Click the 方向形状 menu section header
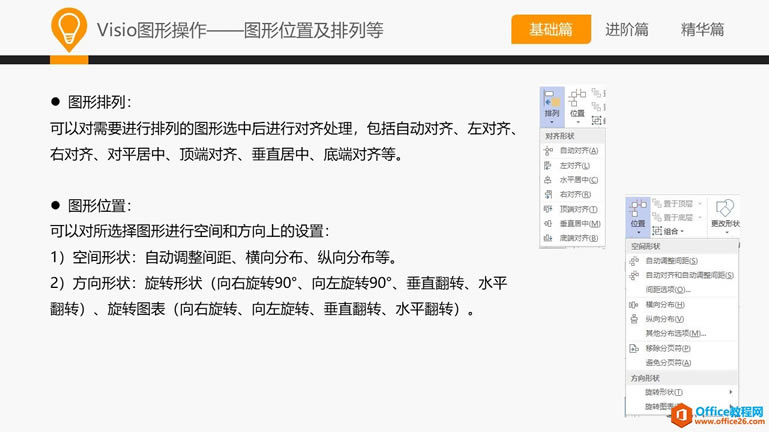The height and width of the screenshot is (432, 769). tap(682, 378)
